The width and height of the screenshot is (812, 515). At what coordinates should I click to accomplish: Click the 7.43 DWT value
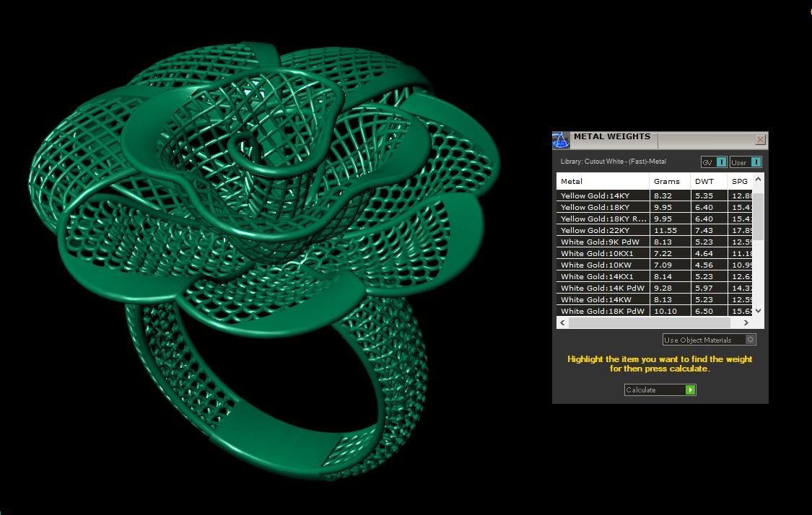click(704, 230)
